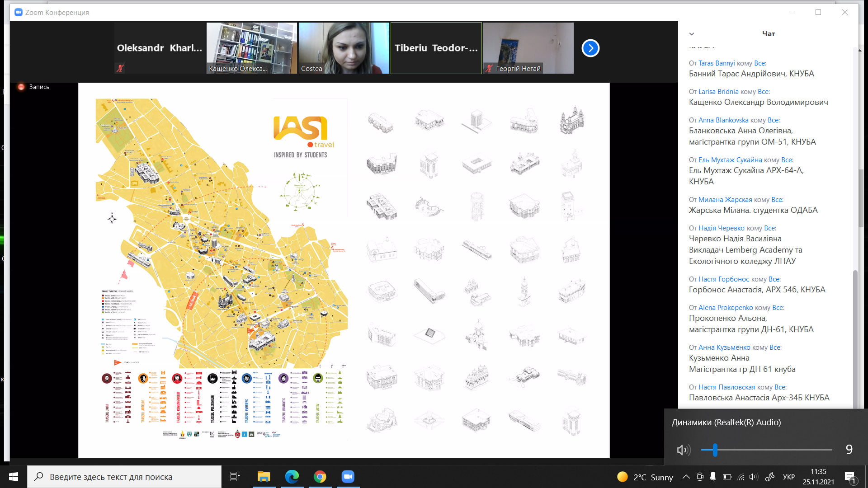Mute speakers via volume popup icon

684,450
